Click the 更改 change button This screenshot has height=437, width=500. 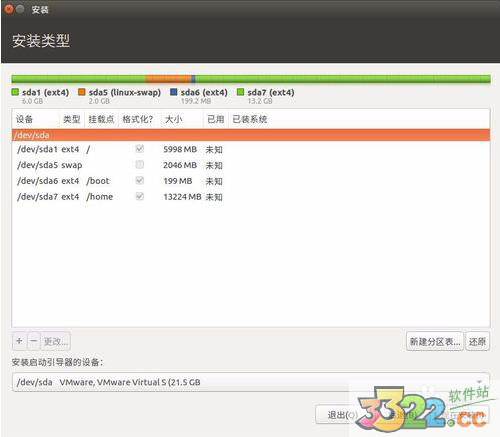[56, 341]
